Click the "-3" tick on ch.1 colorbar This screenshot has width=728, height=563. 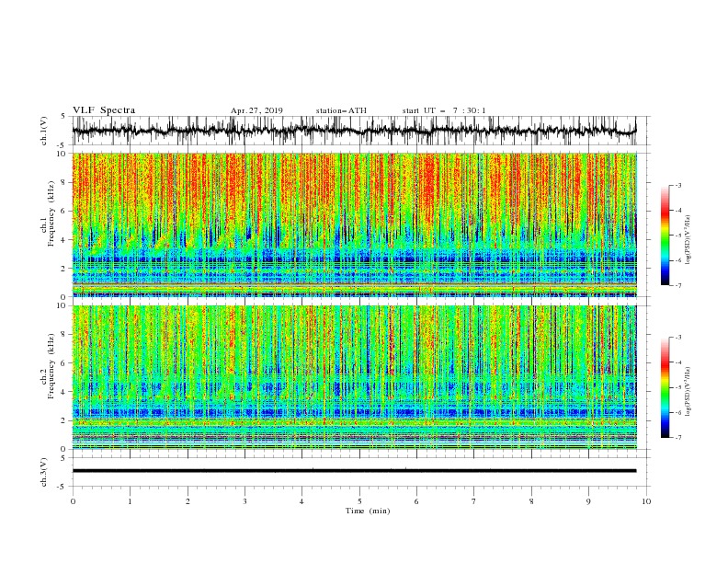[677, 185]
